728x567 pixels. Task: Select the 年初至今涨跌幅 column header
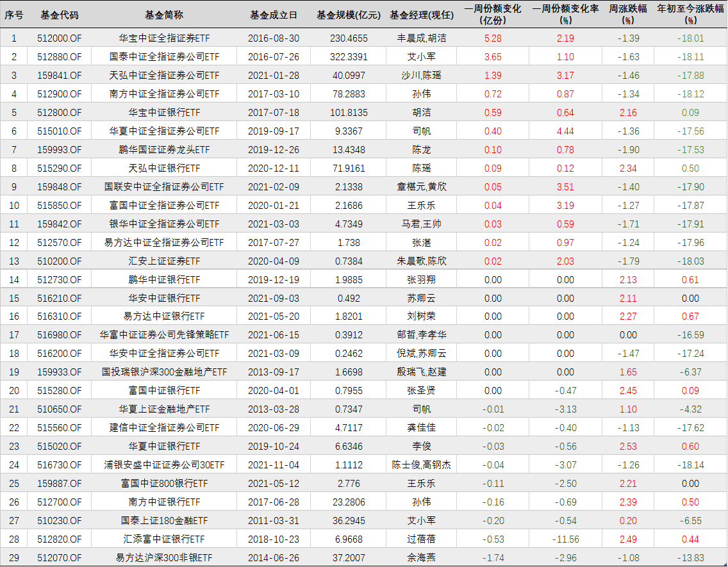(690, 15)
